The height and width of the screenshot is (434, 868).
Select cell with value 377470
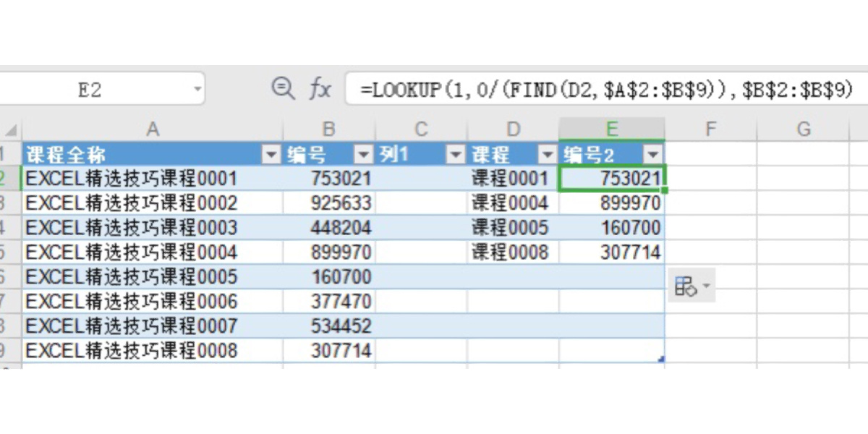tap(329, 301)
